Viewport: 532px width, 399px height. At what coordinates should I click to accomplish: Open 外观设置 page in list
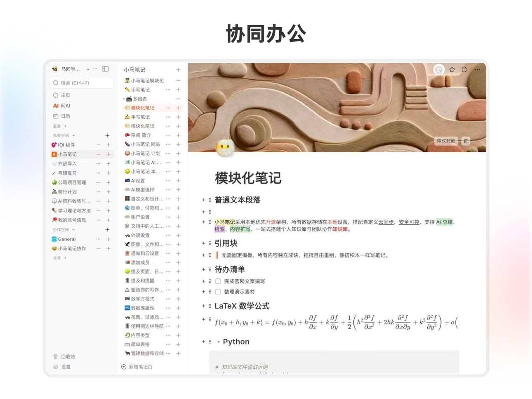coord(140,236)
